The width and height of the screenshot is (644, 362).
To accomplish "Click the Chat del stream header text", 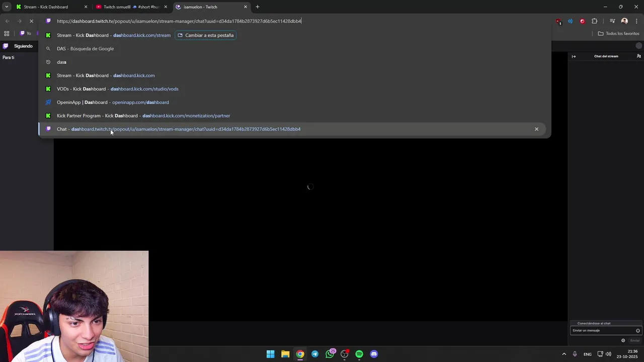I will click(606, 56).
